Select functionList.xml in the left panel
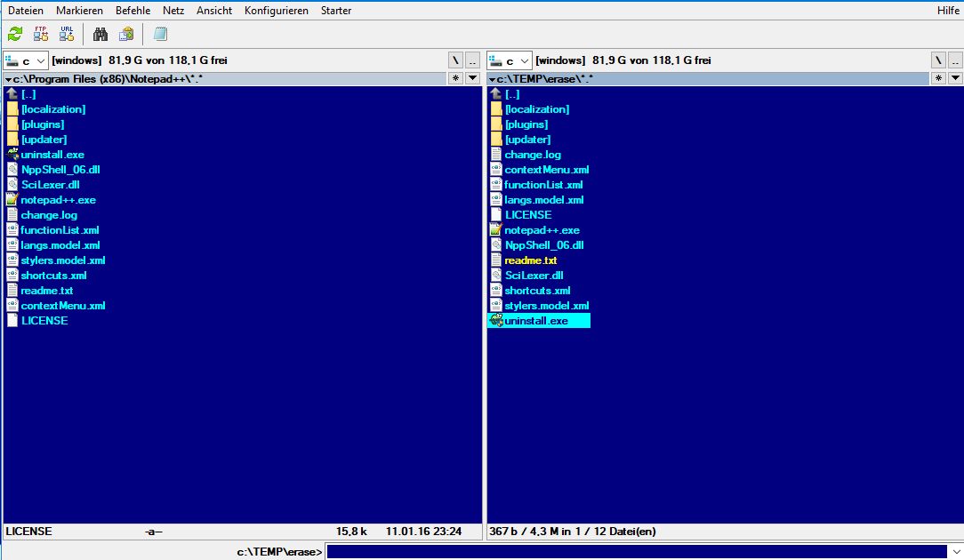This screenshot has width=964, height=560. [x=60, y=230]
